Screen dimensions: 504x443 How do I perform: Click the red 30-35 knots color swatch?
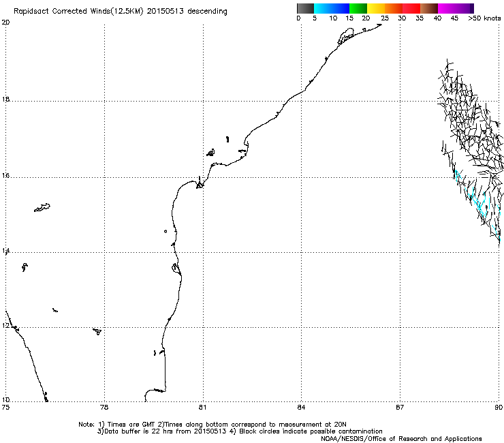[411, 8]
